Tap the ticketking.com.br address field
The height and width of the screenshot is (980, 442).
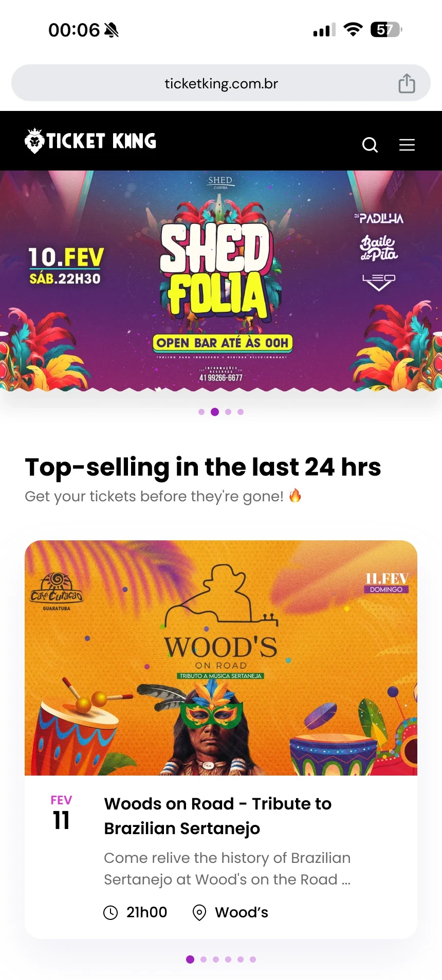221,83
